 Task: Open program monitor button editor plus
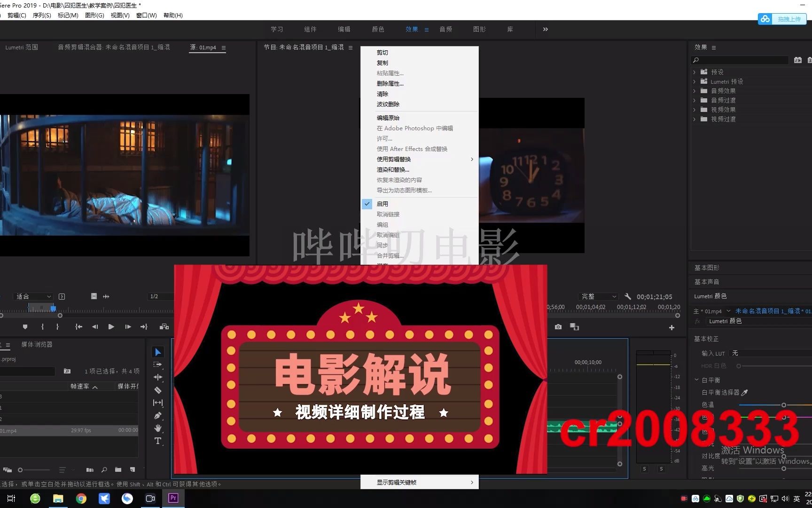click(671, 327)
